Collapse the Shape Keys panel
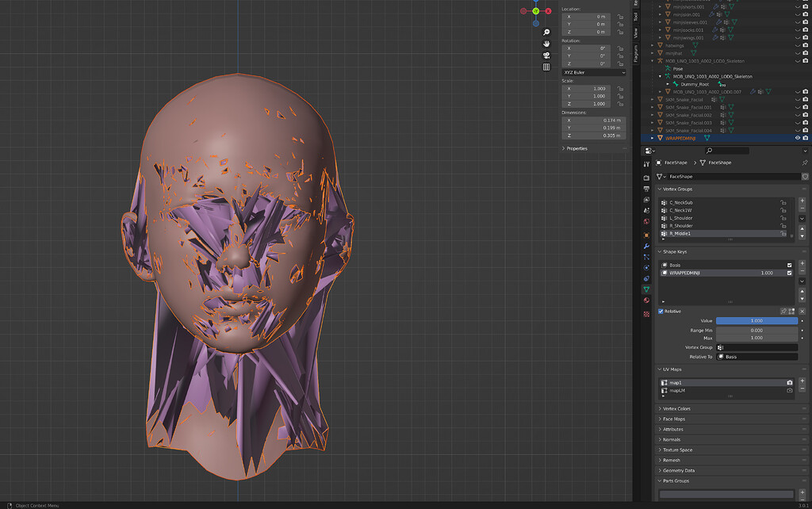 [x=674, y=251]
